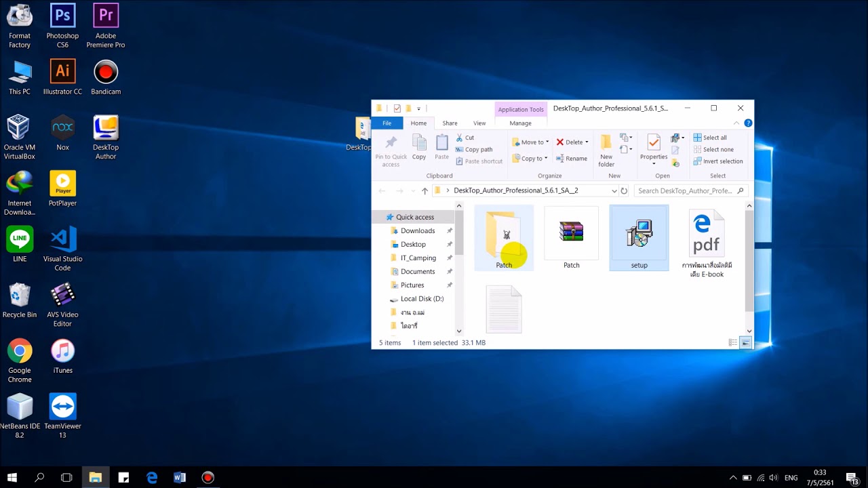This screenshot has width=868, height=488.
Task: Go up one folder level
Action: (425, 191)
